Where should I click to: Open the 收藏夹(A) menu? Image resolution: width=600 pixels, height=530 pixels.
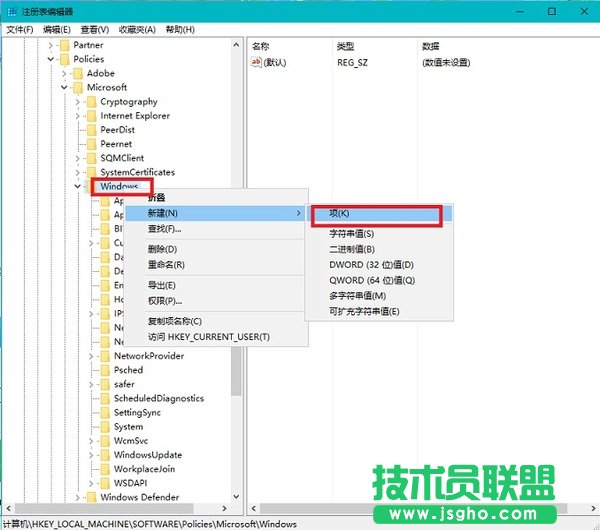(137, 29)
